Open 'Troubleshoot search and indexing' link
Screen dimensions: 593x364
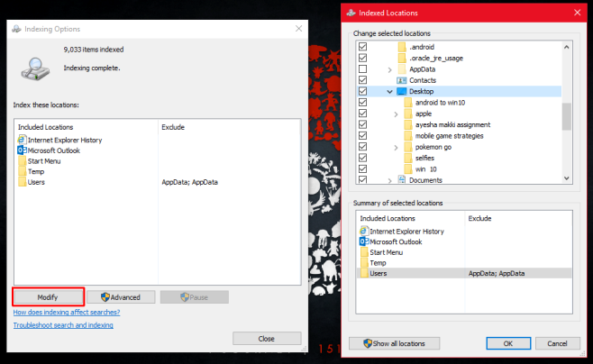[63, 325]
